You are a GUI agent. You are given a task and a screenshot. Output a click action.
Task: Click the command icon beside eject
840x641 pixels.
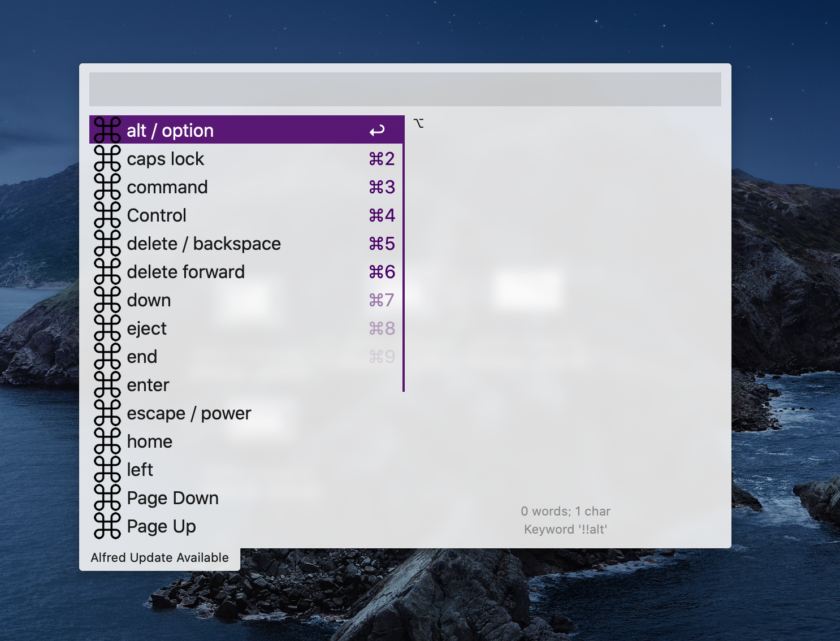107,328
